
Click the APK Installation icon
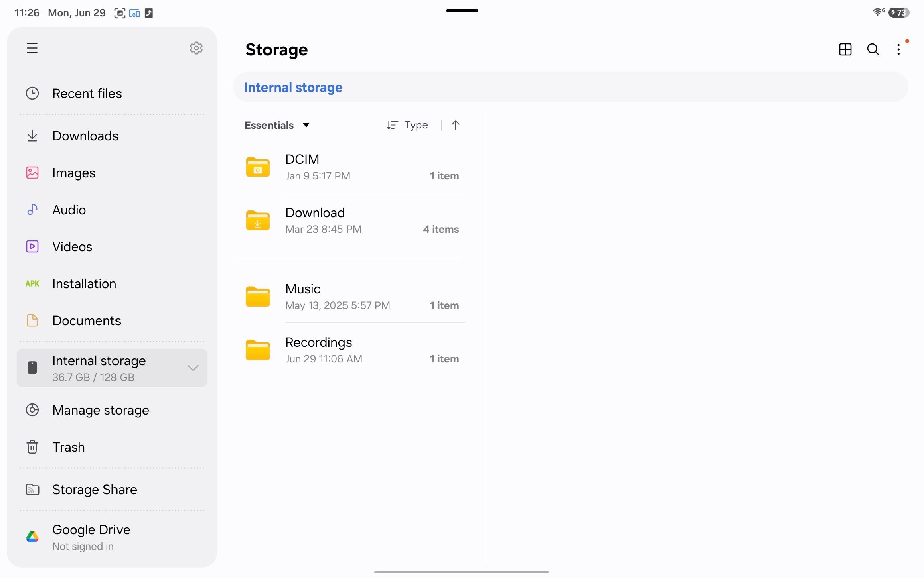pyautogui.click(x=32, y=283)
